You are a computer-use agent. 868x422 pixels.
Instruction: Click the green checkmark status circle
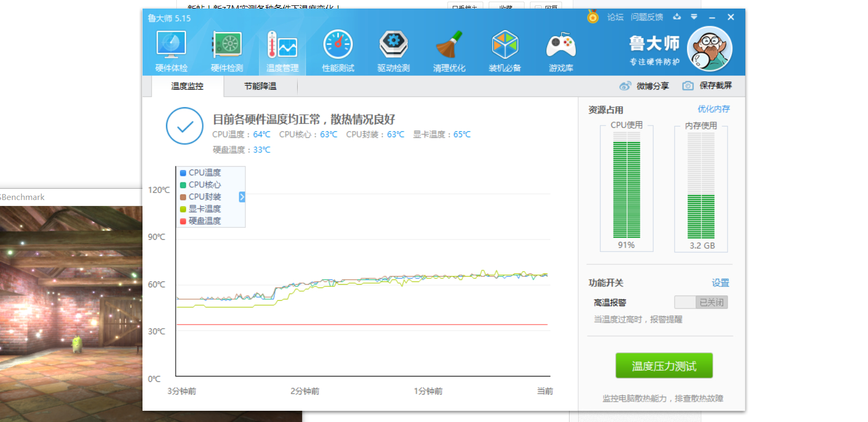(x=185, y=126)
